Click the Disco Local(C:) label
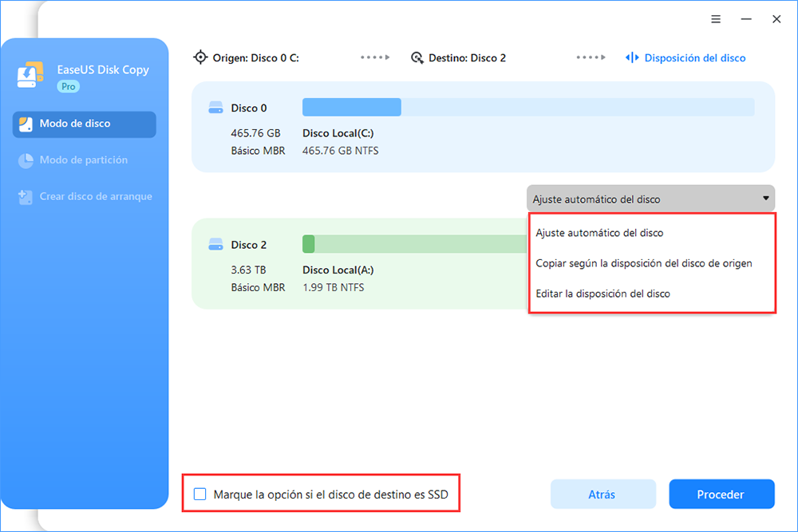This screenshot has height=532, width=798. [338, 133]
